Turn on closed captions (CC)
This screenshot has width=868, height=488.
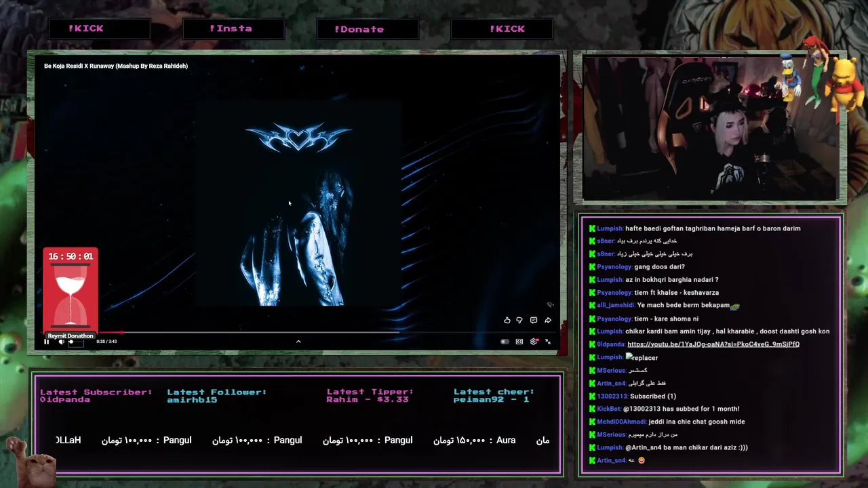[519, 342]
